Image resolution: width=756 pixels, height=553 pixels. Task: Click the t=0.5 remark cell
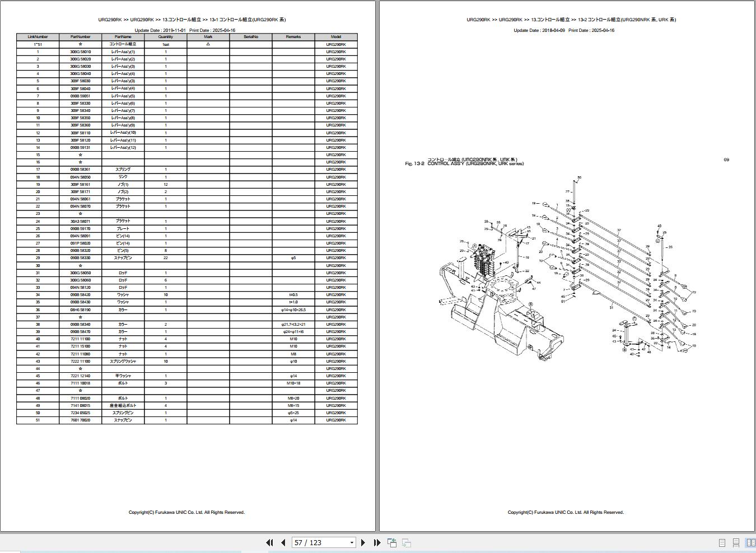(x=293, y=295)
